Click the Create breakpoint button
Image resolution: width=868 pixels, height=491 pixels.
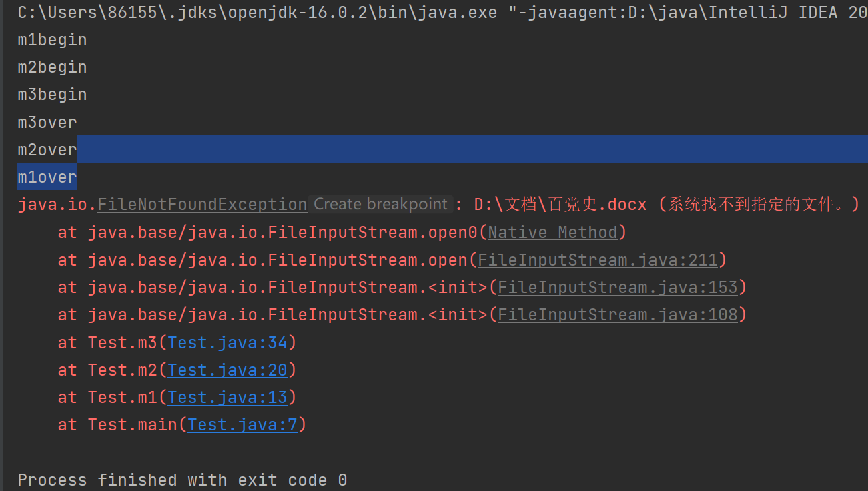pos(380,203)
